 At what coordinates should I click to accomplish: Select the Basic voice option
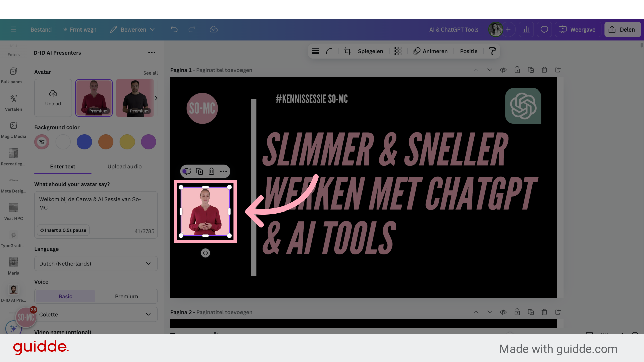pyautogui.click(x=65, y=296)
